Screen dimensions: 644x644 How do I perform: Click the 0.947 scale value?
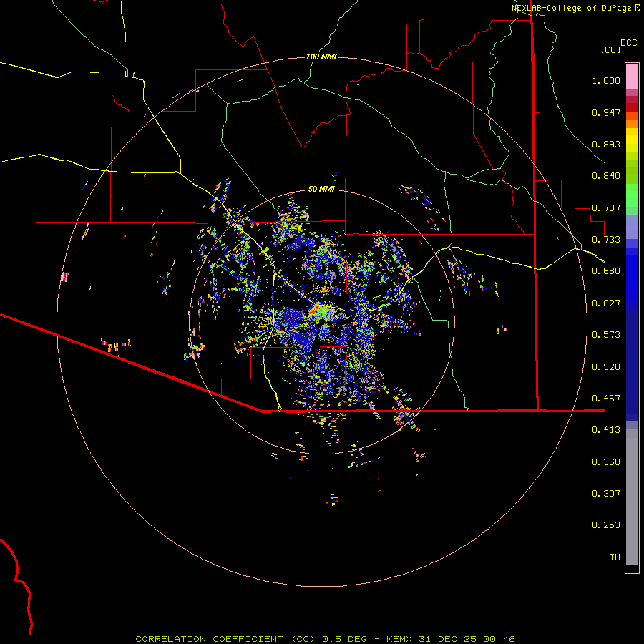coord(606,112)
